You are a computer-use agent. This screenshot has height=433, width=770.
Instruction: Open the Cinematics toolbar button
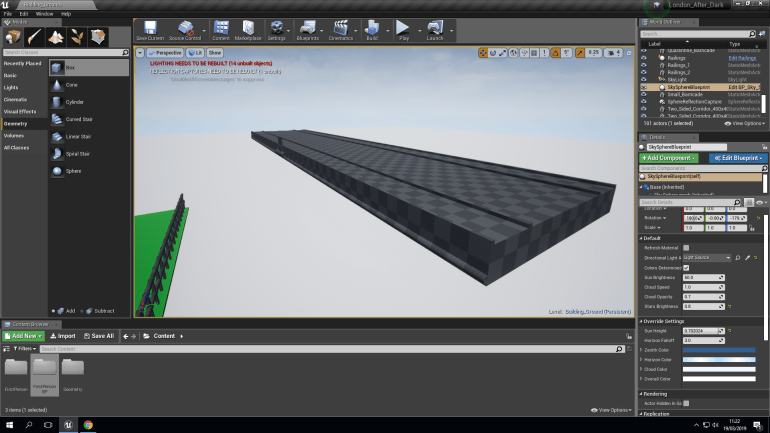pos(341,30)
